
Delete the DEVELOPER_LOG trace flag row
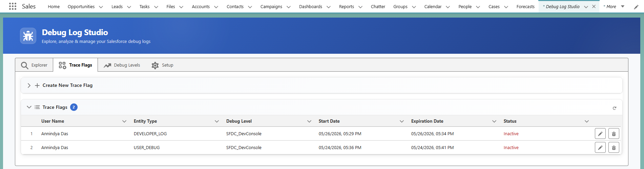pos(614,134)
